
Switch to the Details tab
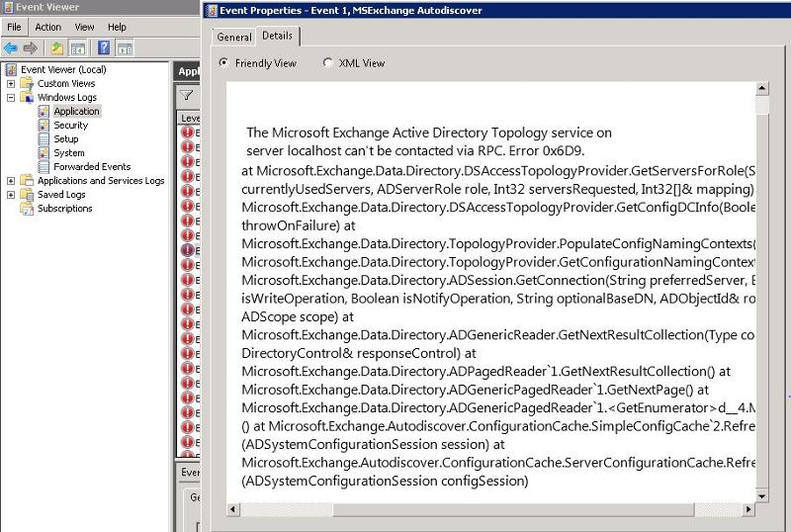click(278, 36)
